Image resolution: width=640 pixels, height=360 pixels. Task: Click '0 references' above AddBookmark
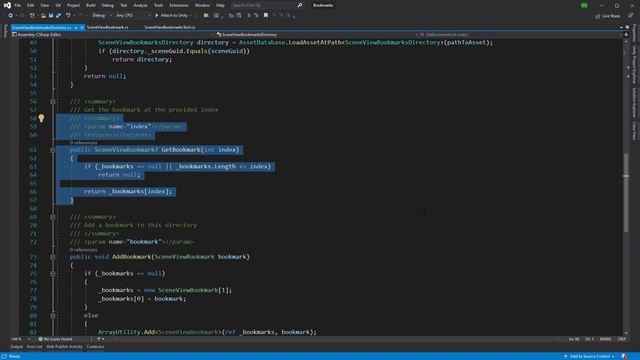pos(83,250)
